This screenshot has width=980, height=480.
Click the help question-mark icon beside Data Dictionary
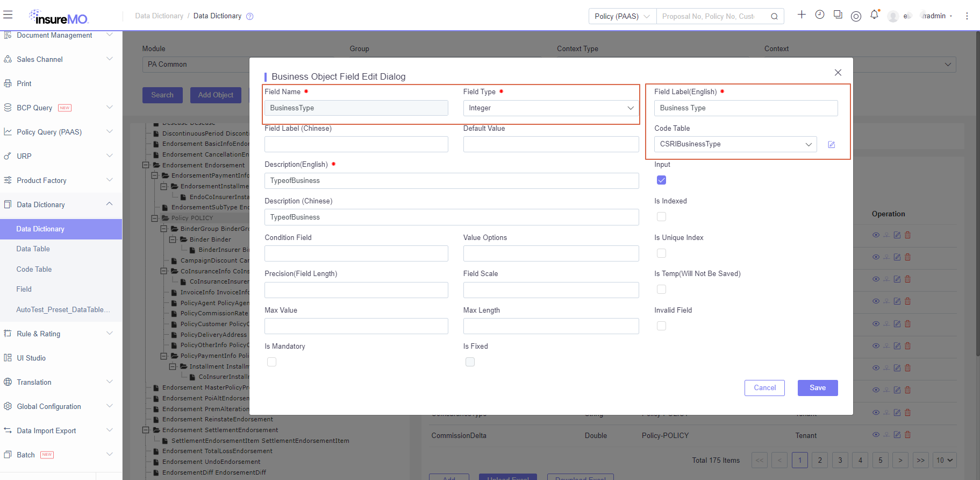(250, 16)
